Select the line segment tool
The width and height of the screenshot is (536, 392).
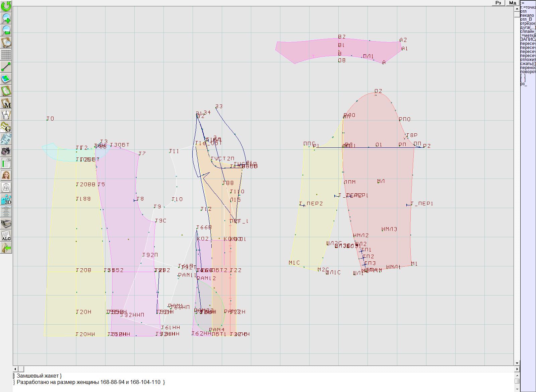point(6,67)
